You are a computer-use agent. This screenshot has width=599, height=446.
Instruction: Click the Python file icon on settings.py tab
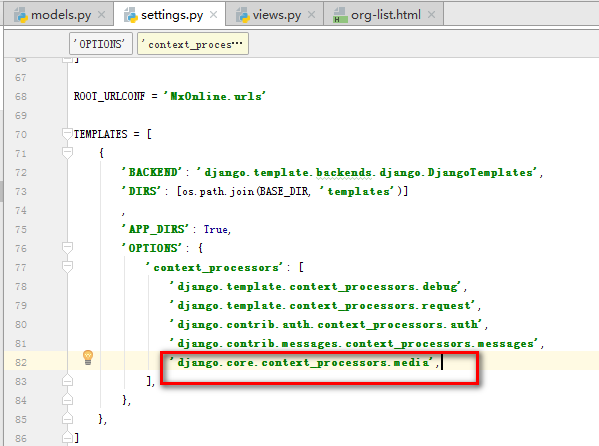point(131,15)
